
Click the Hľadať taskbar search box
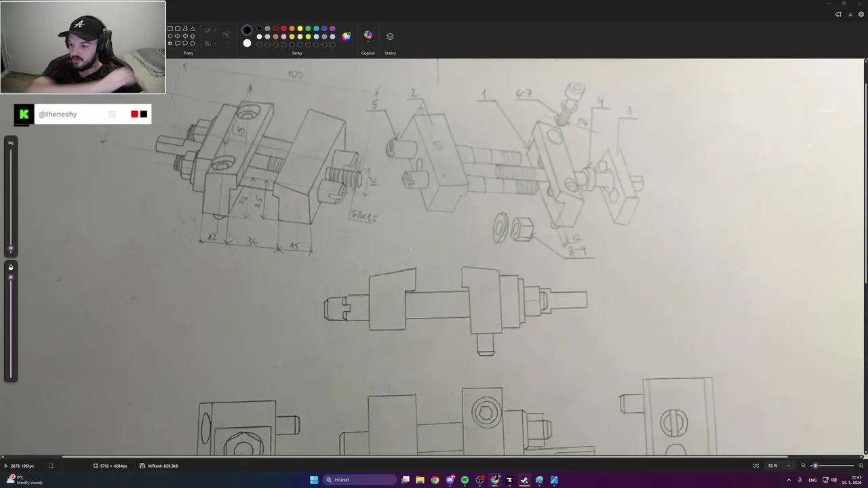point(359,480)
